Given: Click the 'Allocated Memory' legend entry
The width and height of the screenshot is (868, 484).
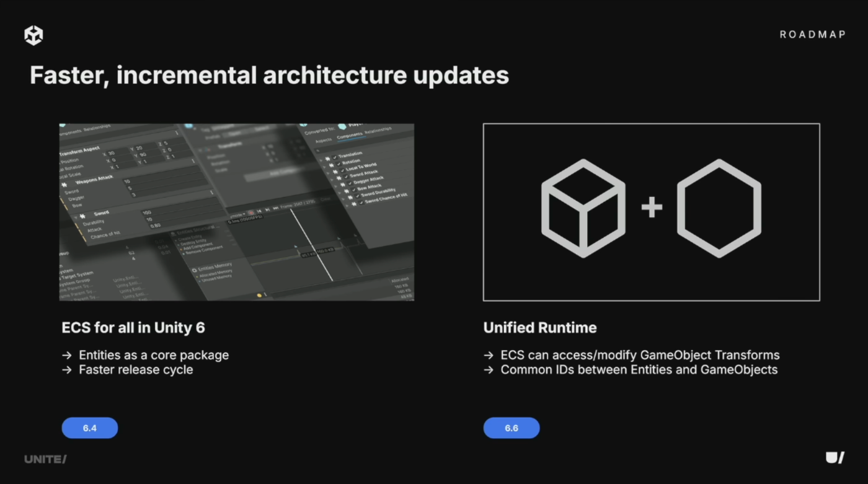Looking at the screenshot, I should click(x=216, y=273).
